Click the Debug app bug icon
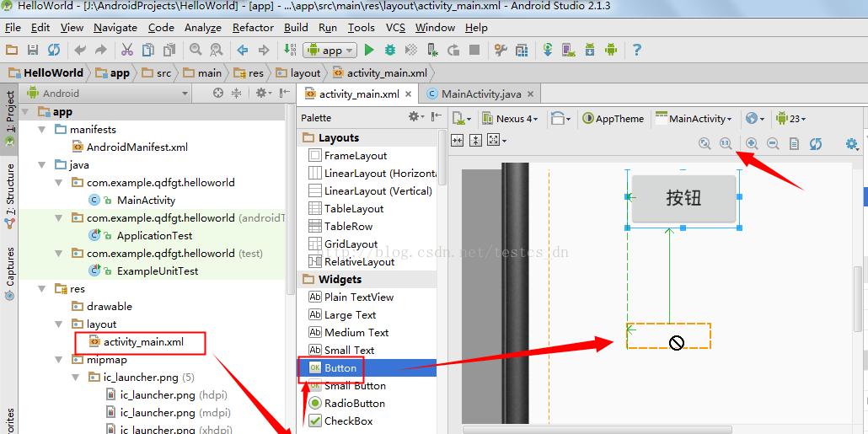 [x=390, y=50]
